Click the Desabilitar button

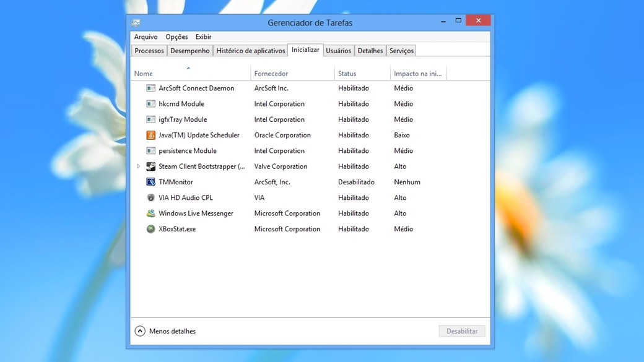[462, 331]
